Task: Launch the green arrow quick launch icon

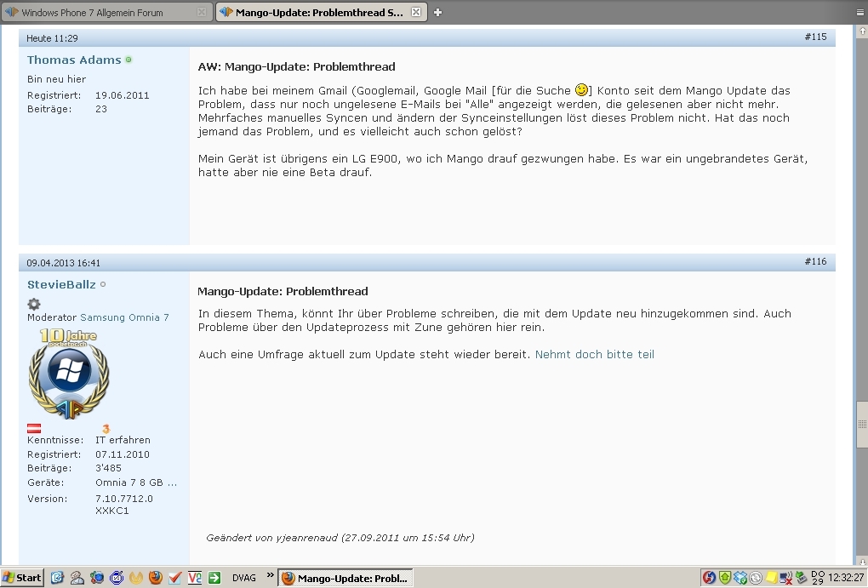Action: 214,578
